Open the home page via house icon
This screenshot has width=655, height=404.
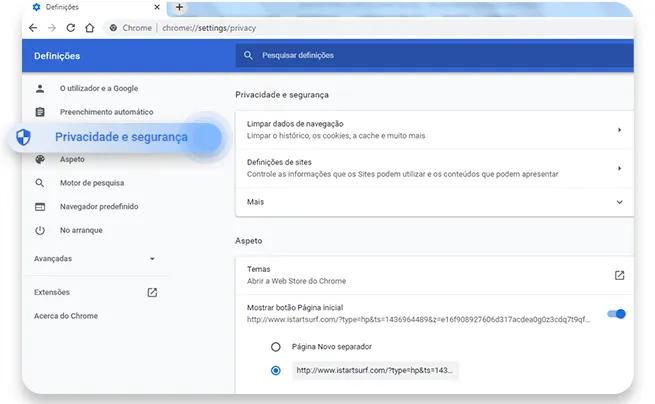89,28
